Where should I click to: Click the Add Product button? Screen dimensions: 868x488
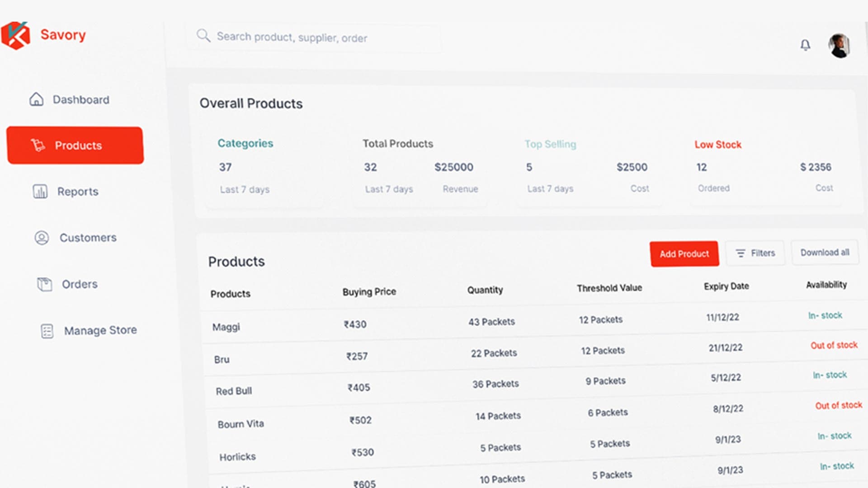[x=684, y=254]
